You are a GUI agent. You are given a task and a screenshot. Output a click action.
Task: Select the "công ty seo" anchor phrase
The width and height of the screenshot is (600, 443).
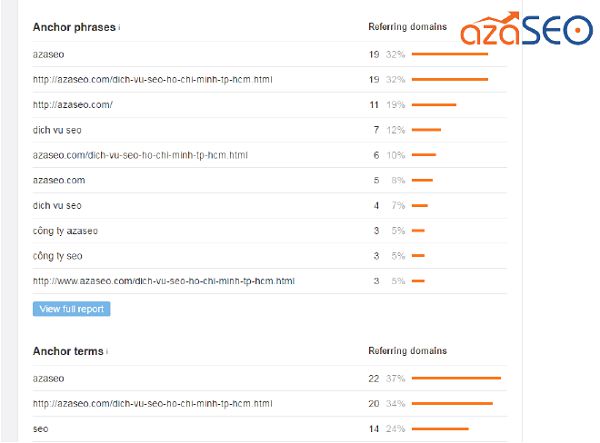[57, 256]
